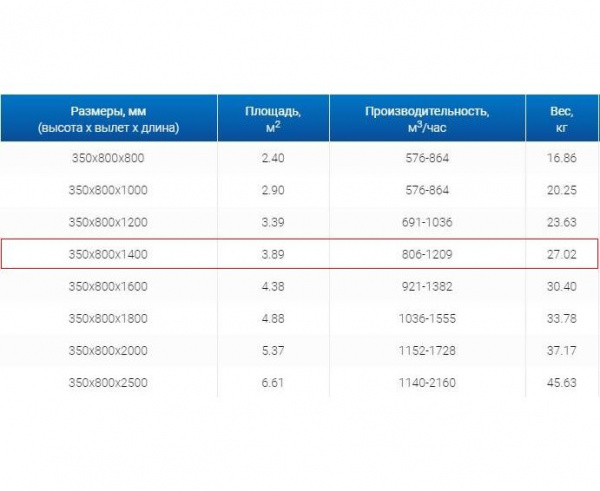Screen dimensions: 600x491
Task: Click the 'Производительность, м³/час' column header
Action: (x=427, y=119)
